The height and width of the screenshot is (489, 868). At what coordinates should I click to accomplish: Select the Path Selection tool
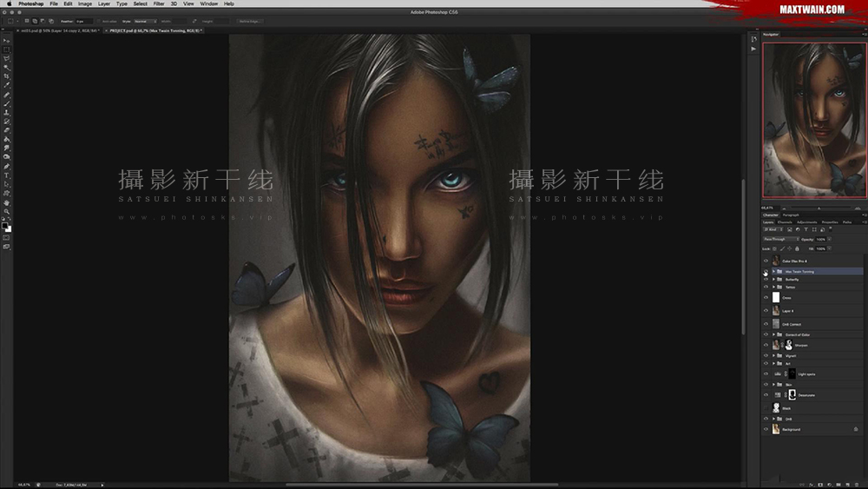click(7, 184)
